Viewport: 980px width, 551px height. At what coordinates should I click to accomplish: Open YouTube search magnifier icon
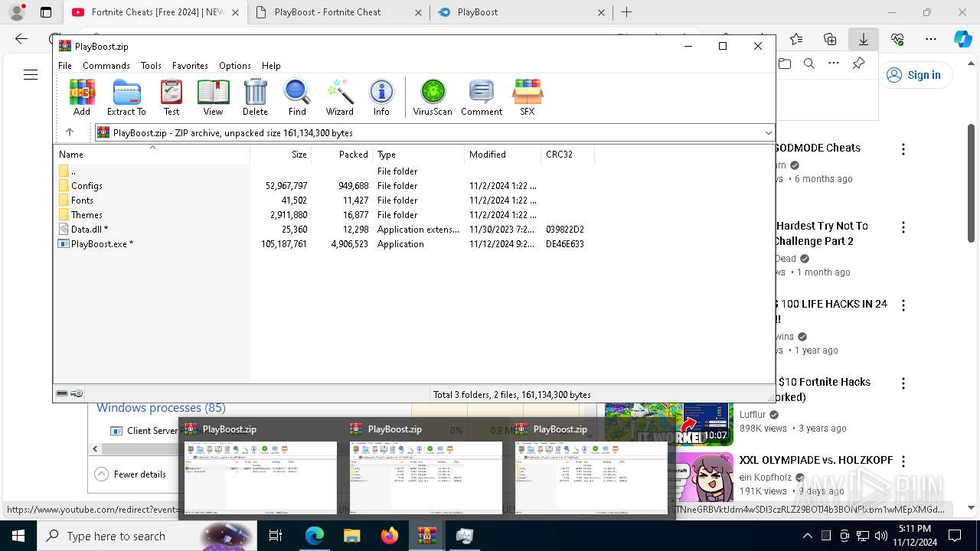[x=808, y=64]
